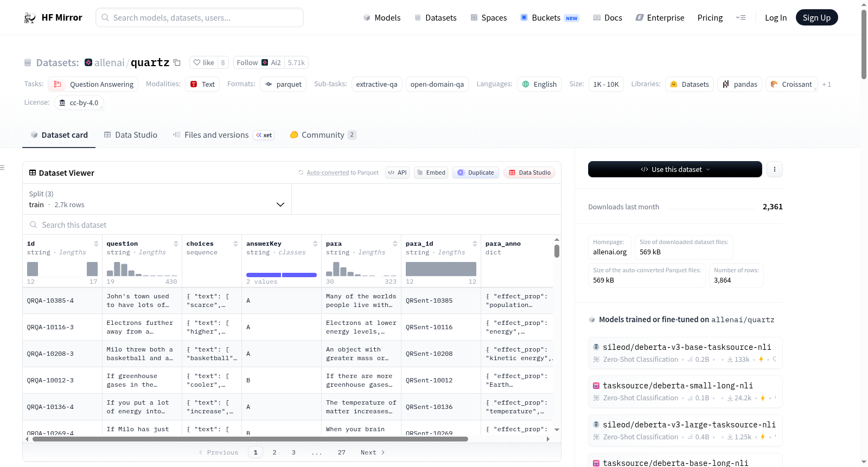The width and height of the screenshot is (868, 467).
Task: Click the Sign Up button
Action: pos(816,18)
